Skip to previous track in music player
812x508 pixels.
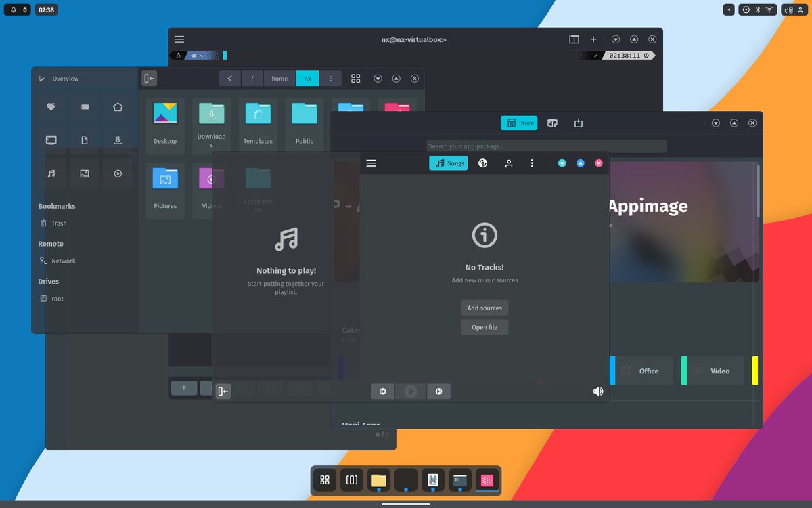tap(382, 391)
